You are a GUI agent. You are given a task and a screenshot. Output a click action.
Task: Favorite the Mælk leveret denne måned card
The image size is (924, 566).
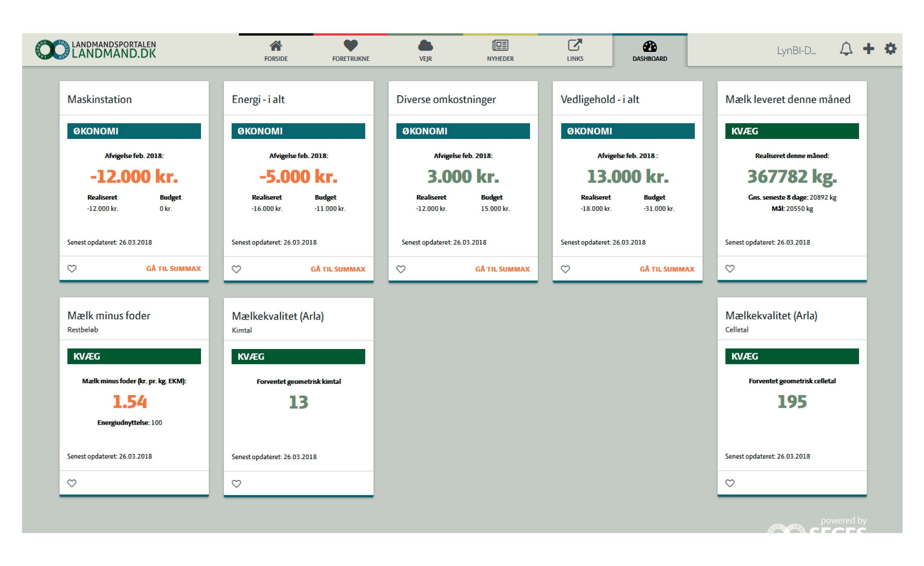[730, 269]
